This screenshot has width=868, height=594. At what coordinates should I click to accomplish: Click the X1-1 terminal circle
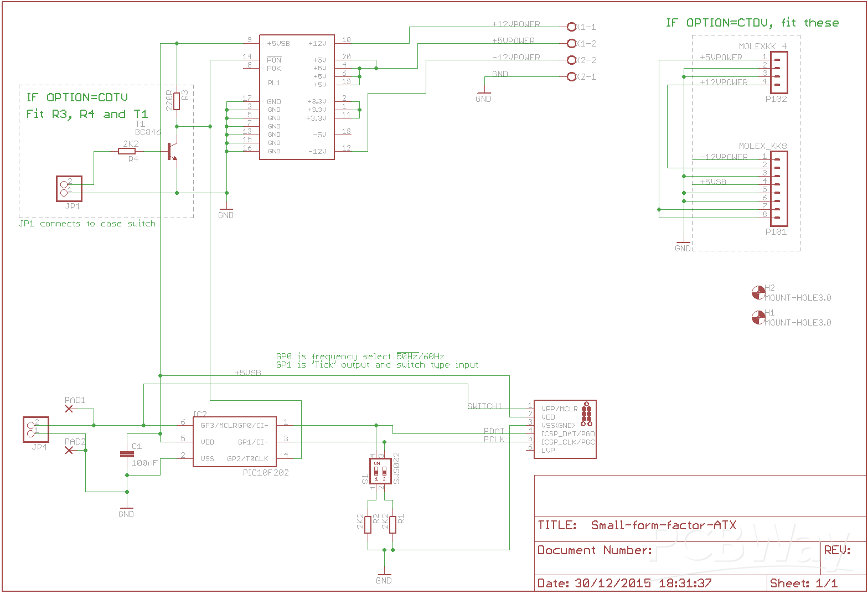(572, 27)
